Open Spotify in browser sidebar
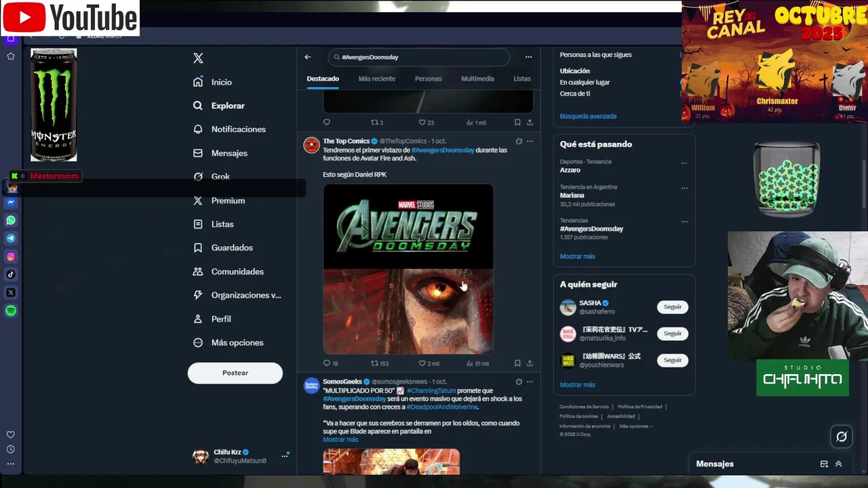Viewport: 868px width, 488px height. 11,311
